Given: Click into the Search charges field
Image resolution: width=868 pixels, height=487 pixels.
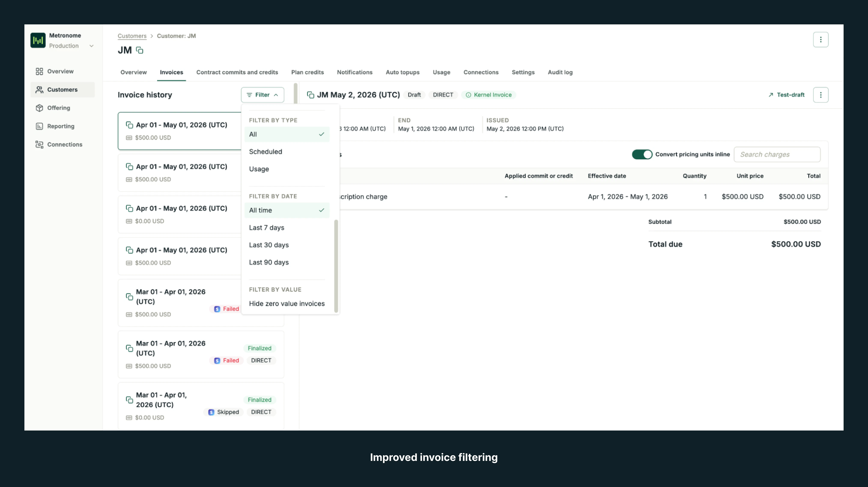Looking at the screenshot, I should pos(777,154).
